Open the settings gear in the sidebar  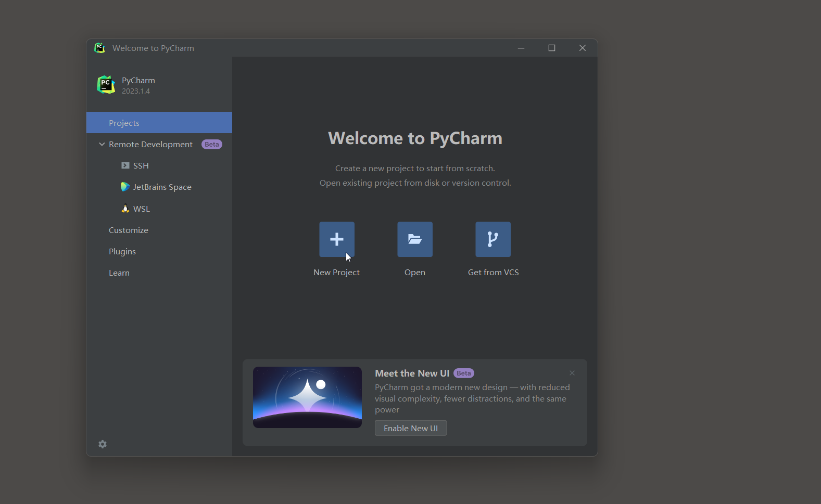(103, 444)
